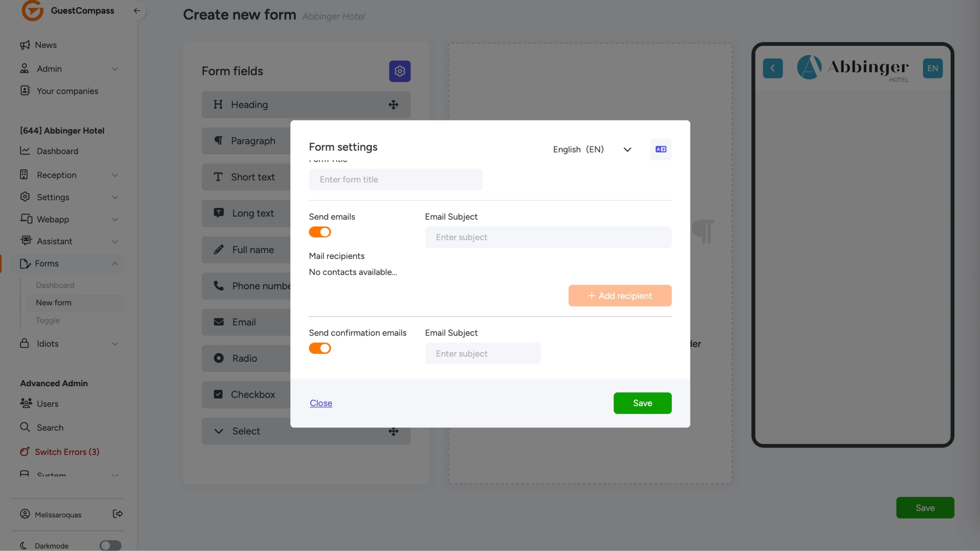Viewport: 980px width, 551px height.
Task: Click the Assistant chat icon
Action: (x=26, y=241)
